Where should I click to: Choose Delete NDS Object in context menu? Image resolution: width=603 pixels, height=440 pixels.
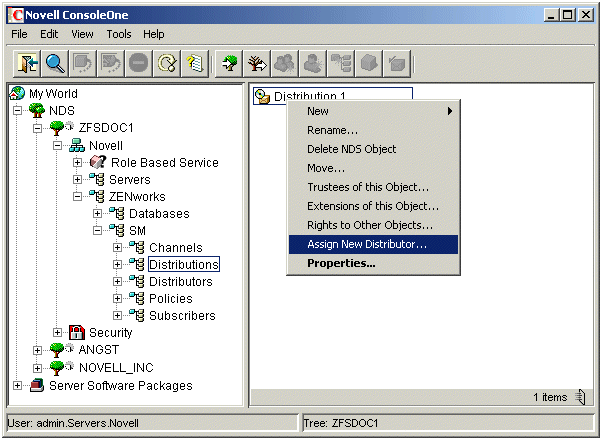373,149
